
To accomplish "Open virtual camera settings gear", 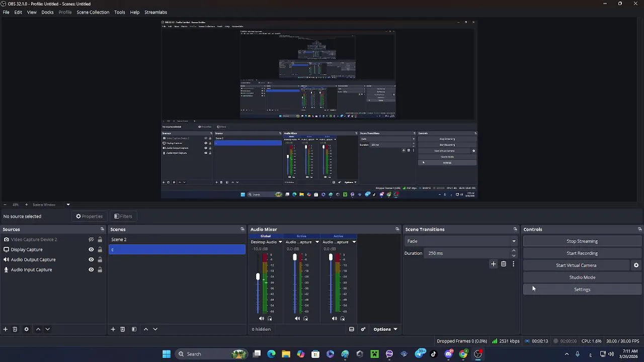I will click(636, 265).
